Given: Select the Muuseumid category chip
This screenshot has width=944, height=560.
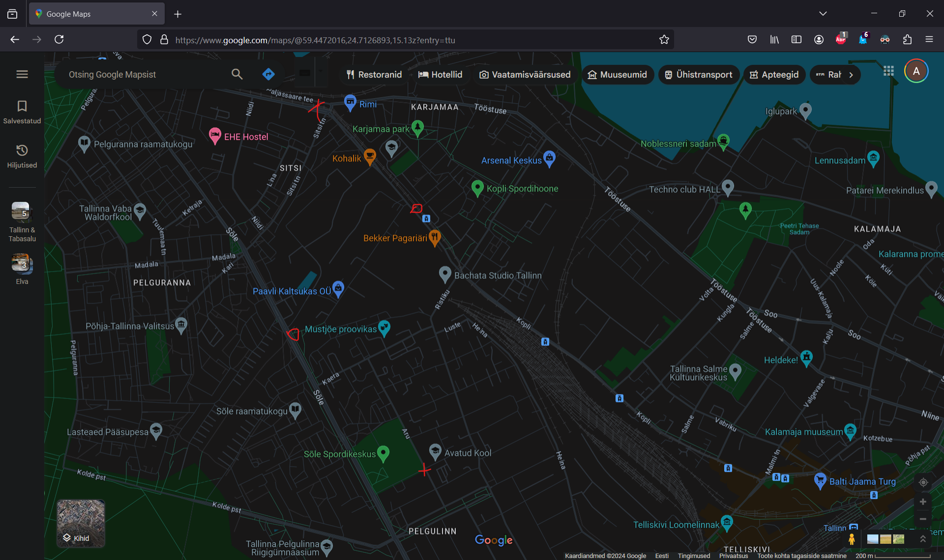Looking at the screenshot, I should pos(617,75).
